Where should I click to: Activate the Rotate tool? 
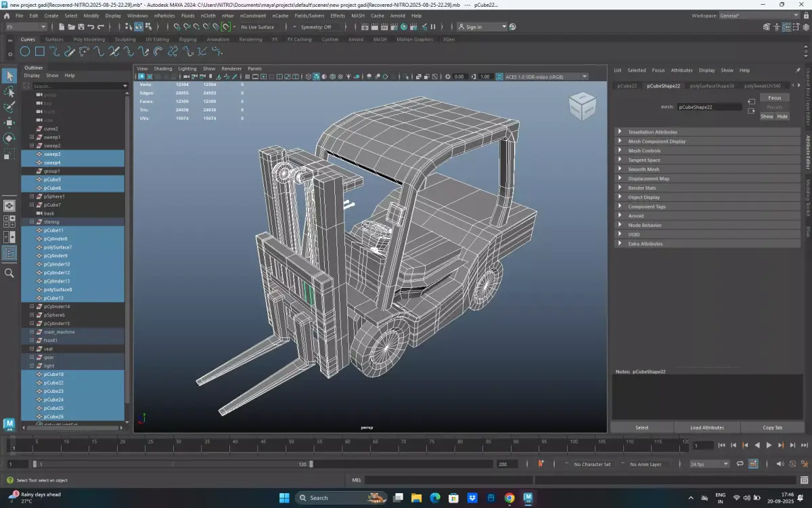click(9, 138)
